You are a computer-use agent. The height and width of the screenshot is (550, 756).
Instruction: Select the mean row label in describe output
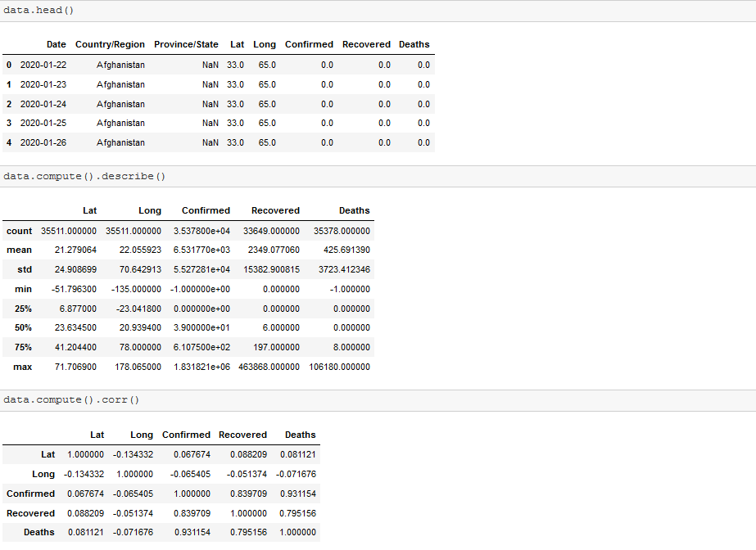click(x=20, y=250)
